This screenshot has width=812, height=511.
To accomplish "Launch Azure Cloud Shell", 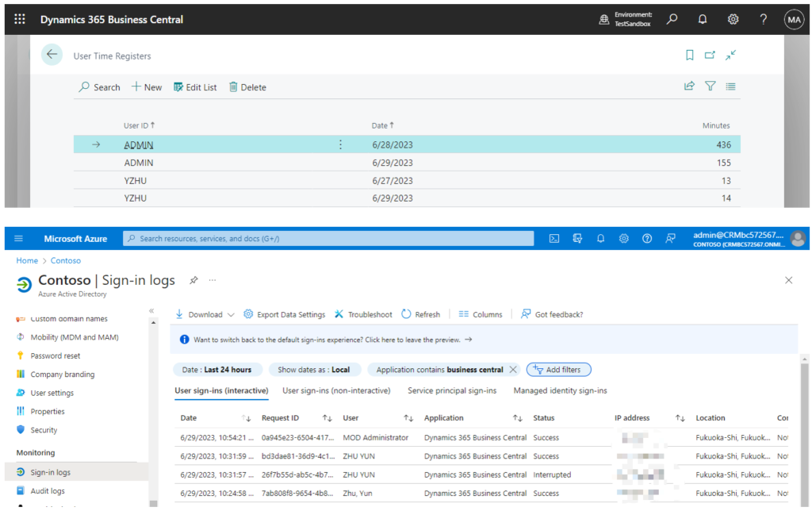I will pyautogui.click(x=553, y=238).
